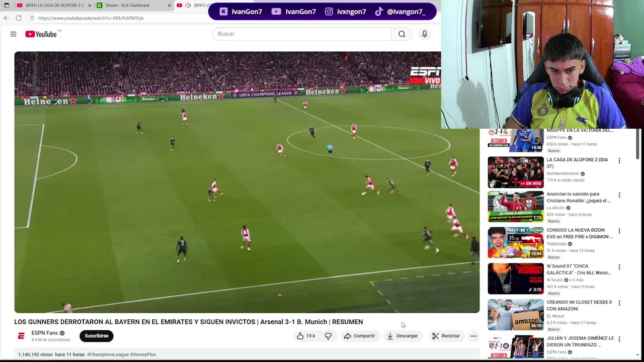Viewport: 644px width, 362px height.
Task: Close the LA CASA DE ALOFOKE tab
Action: click(x=90, y=5)
